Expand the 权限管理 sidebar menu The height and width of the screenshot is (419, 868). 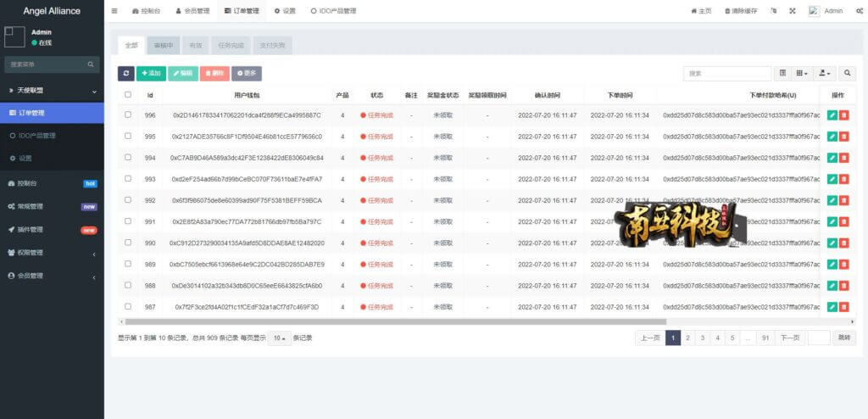pyautogui.click(x=52, y=253)
